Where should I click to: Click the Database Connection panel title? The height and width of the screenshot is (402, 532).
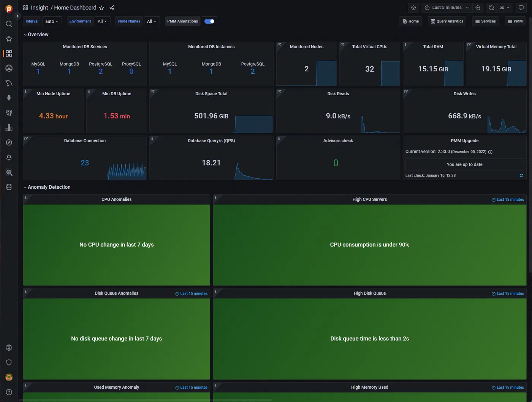click(85, 141)
